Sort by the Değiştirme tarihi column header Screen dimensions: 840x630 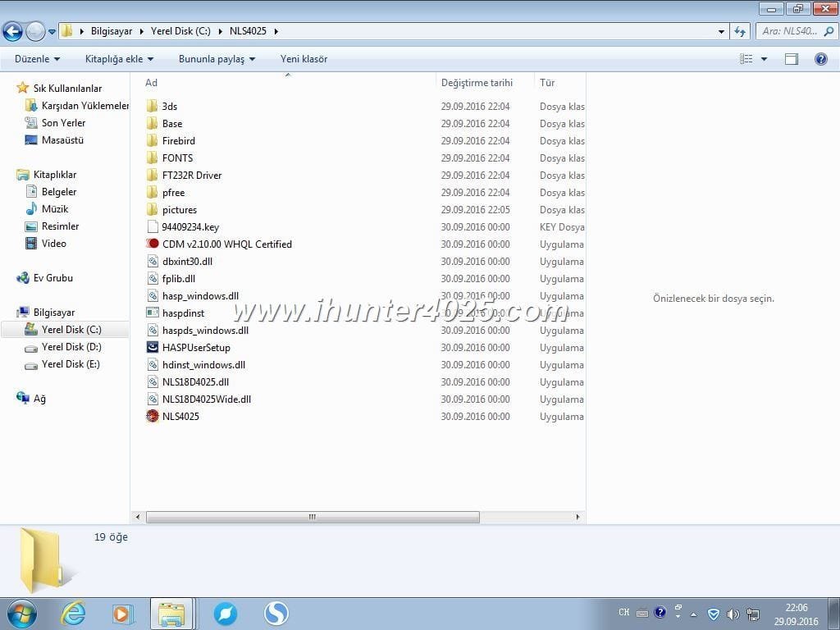tap(477, 83)
